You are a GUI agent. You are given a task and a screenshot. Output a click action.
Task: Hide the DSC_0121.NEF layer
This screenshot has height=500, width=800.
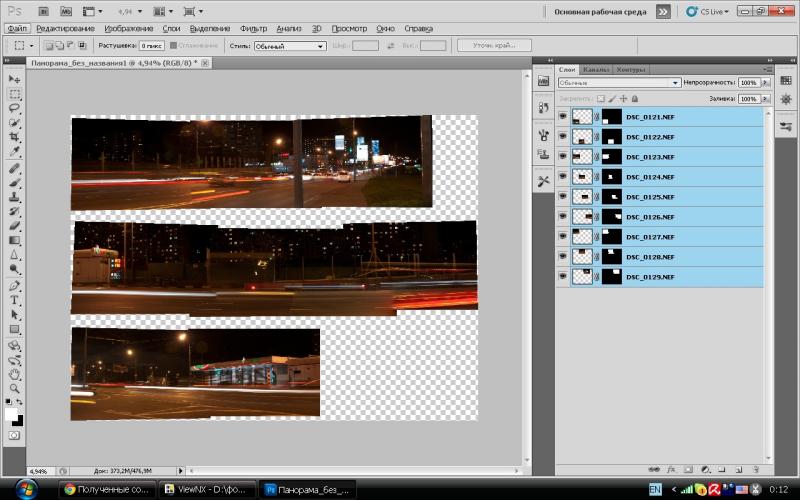click(x=563, y=117)
